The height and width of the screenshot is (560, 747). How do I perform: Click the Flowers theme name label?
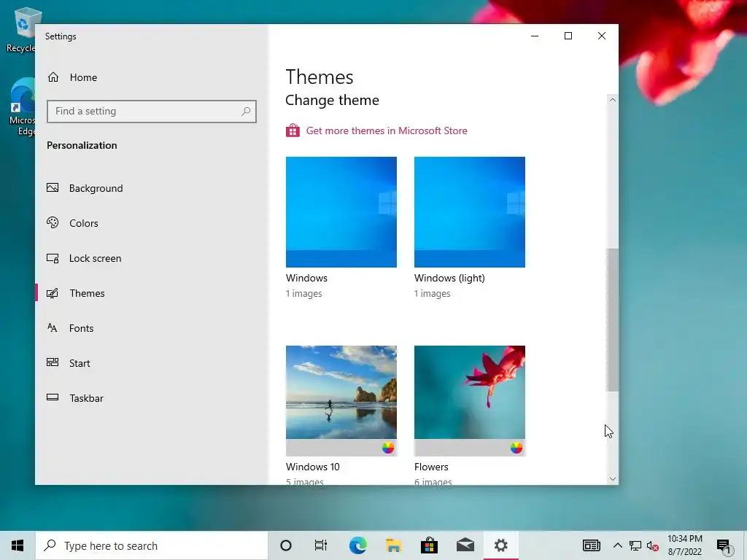[431, 467]
